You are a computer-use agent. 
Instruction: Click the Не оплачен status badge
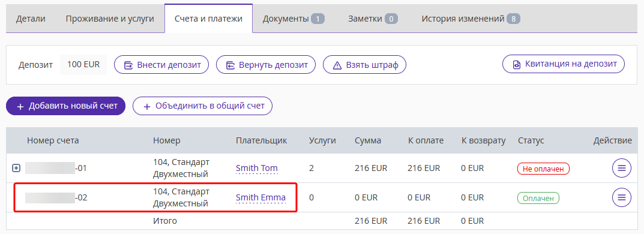coord(543,169)
